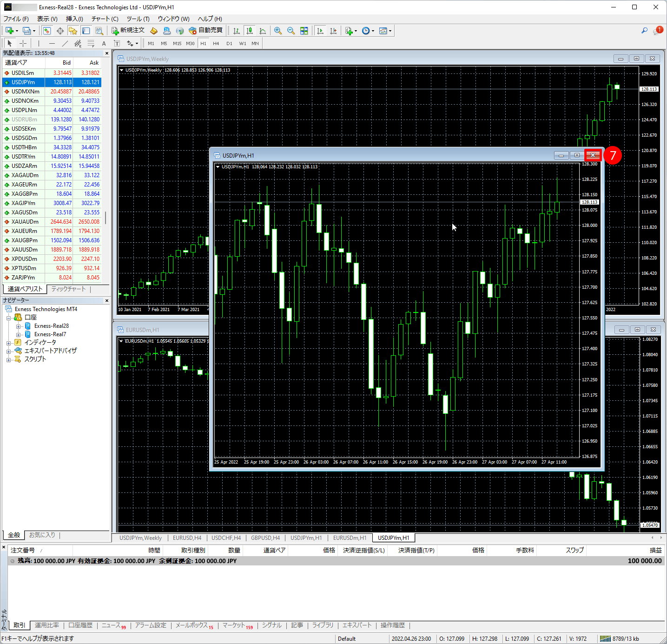The image size is (667, 644).
Task: Toggle 自動売買 auto trading
Action: click(x=205, y=31)
